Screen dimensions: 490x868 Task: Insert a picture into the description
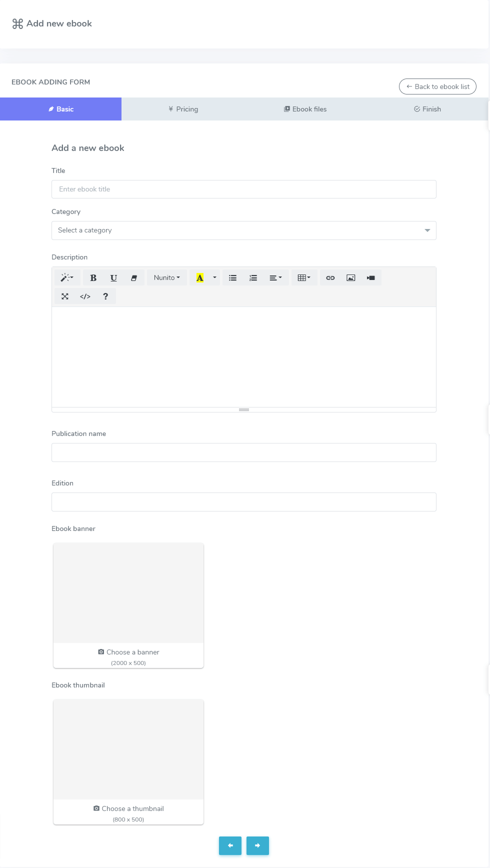coord(351,278)
